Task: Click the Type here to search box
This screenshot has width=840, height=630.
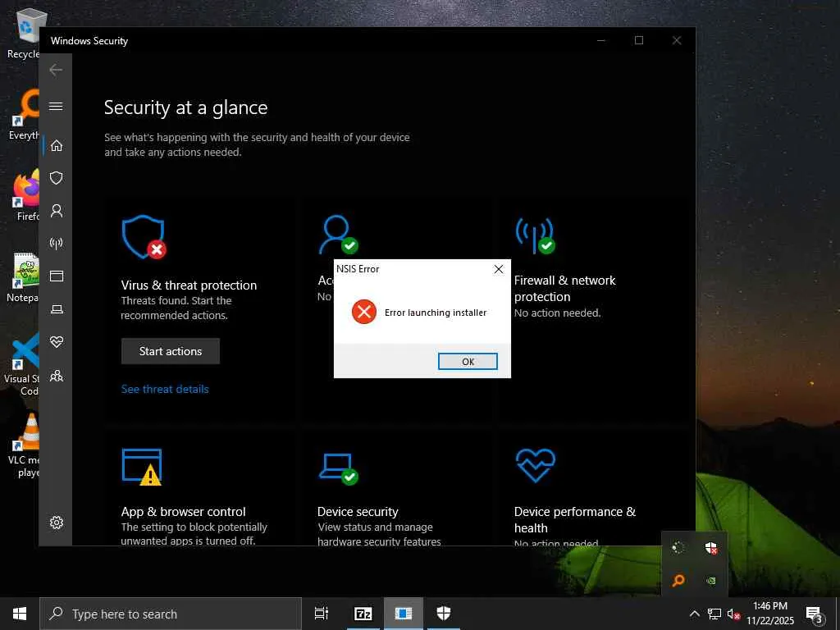Action: coord(171,614)
